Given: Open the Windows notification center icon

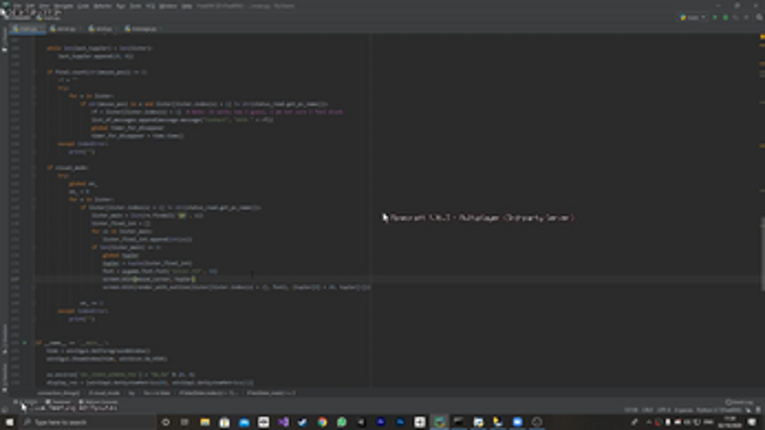Looking at the screenshot, I should tap(752, 422).
